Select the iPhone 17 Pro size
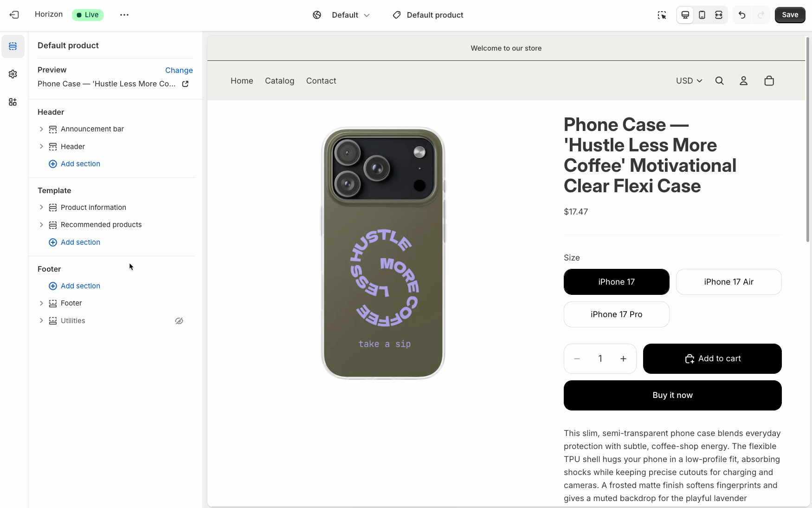 (616, 314)
